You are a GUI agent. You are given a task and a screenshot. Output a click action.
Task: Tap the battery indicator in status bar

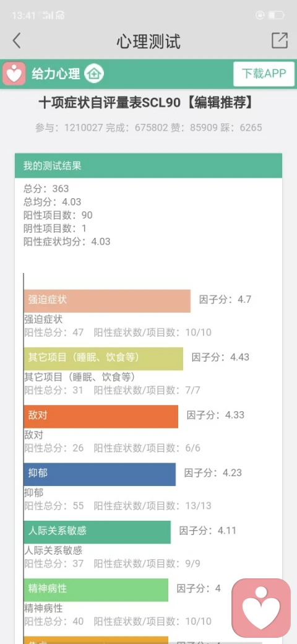coord(276,15)
